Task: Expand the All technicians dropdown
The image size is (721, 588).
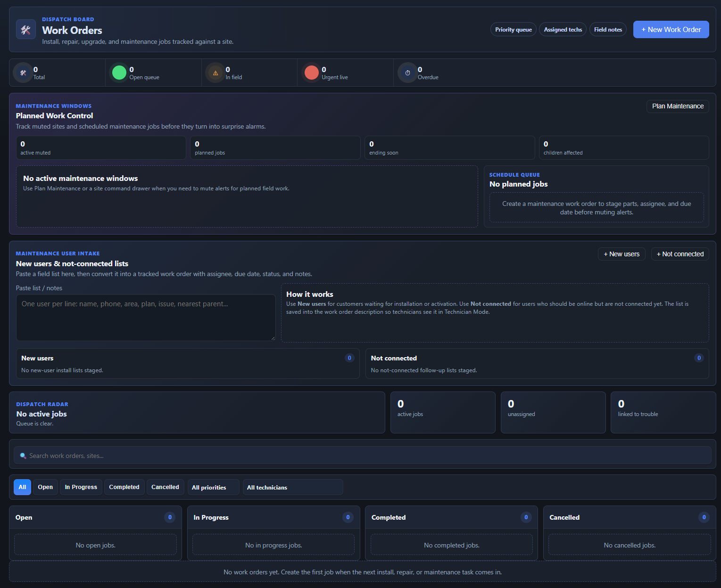Action: pos(293,487)
